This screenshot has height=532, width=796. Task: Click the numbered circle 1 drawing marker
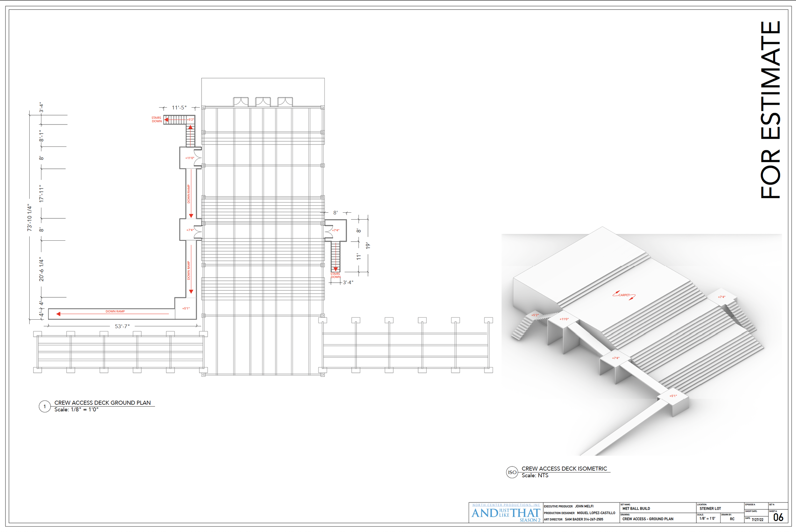[45, 407]
